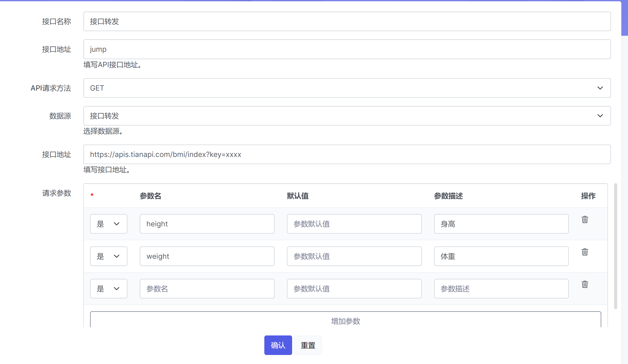628x364 pixels.
Task: Click the parameter table vertical scrollbar
Action: click(x=615, y=246)
